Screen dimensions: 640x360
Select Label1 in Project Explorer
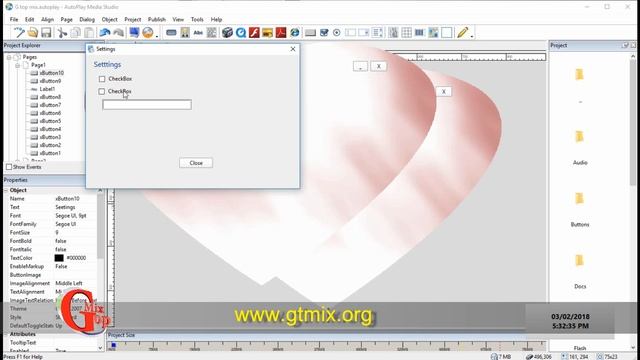coord(47,89)
